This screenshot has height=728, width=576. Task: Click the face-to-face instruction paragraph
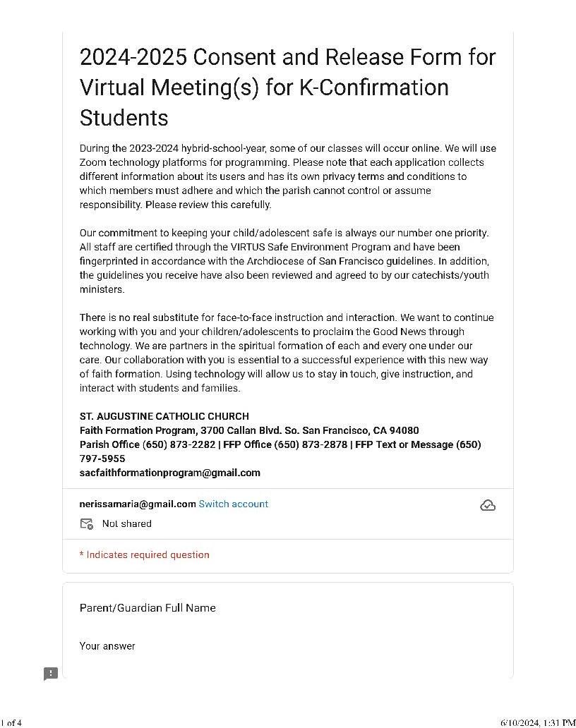tap(287, 353)
